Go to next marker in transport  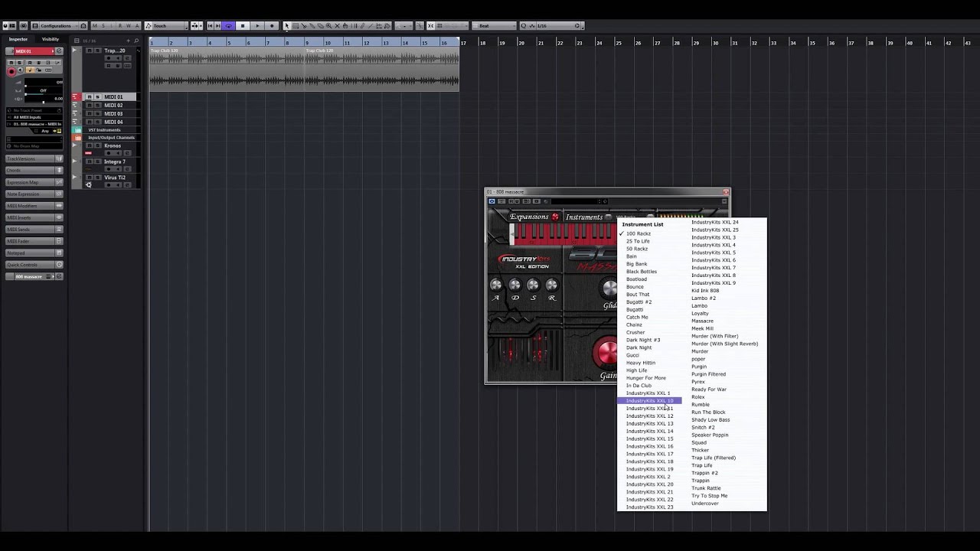pos(217,26)
